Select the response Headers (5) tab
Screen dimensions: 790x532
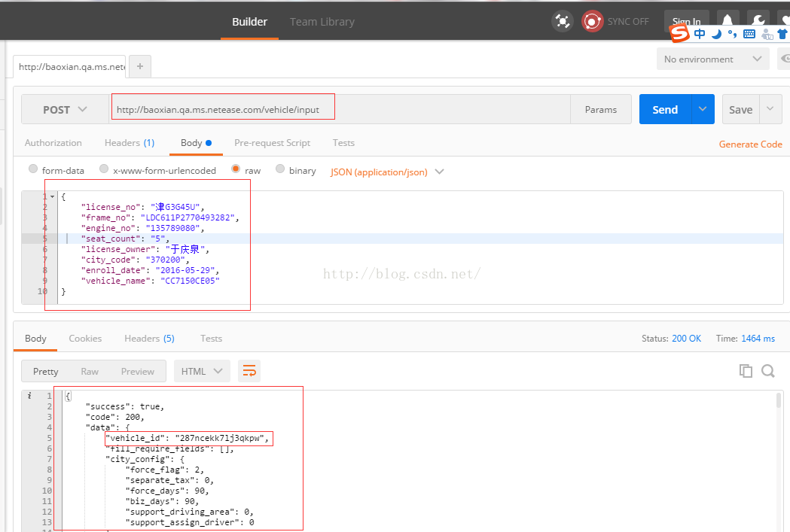click(150, 338)
